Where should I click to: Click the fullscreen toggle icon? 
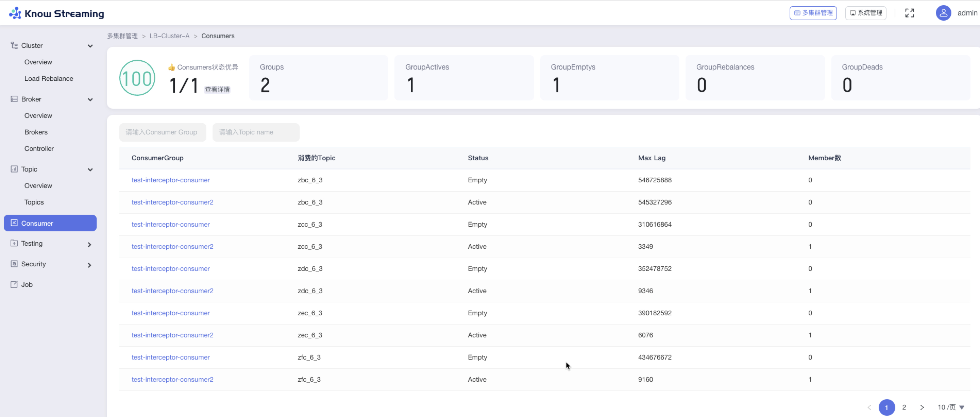[909, 13]
